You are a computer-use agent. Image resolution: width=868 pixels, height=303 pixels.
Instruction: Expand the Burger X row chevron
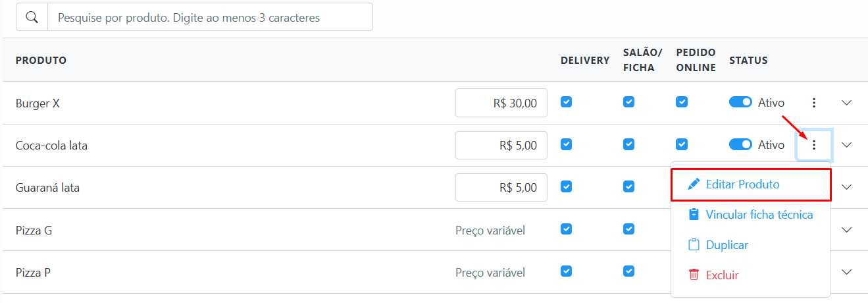click(847, 103)
